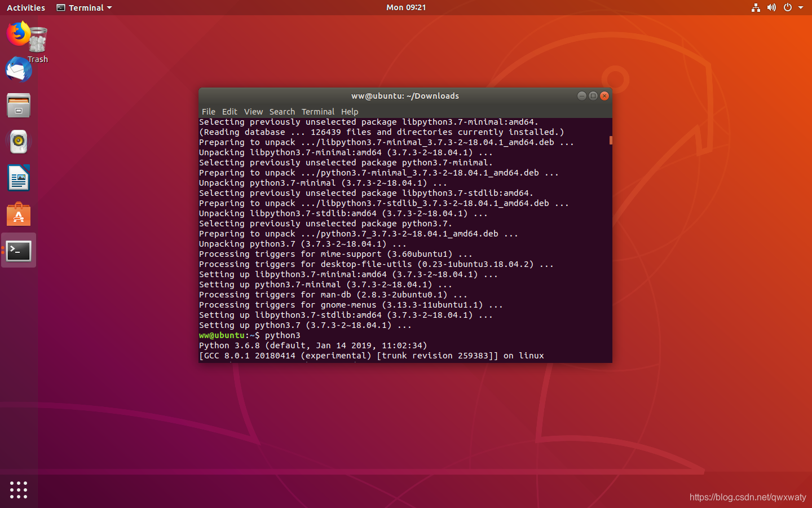The width and height of the screenshot is (812, 508).
Task: Click 'Unpacking python3.7-minimal' line
Action: pos(323,183)
